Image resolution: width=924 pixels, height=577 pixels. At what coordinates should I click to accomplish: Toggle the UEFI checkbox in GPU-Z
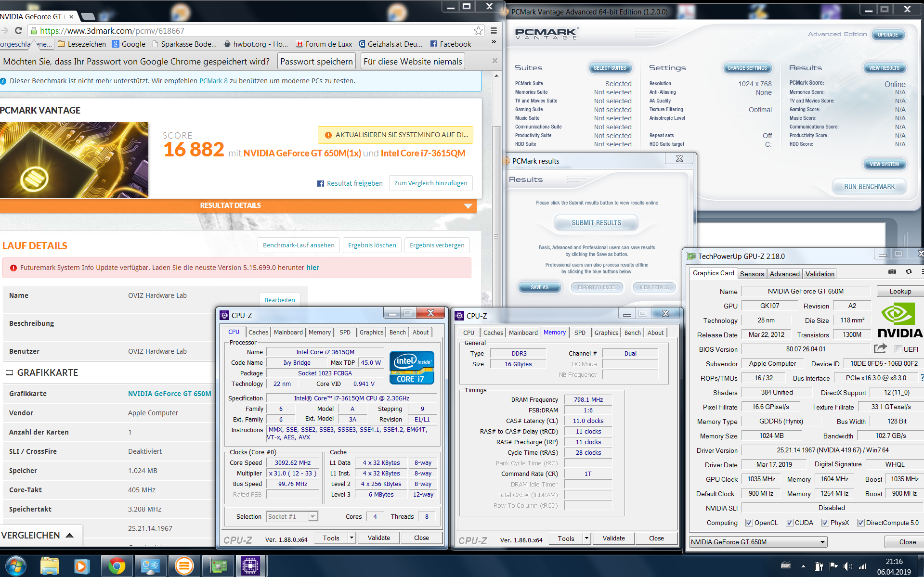tap(898, 349)
